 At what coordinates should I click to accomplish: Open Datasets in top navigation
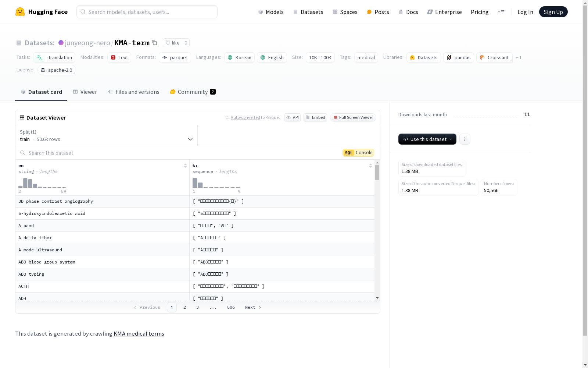coord(308,12)
